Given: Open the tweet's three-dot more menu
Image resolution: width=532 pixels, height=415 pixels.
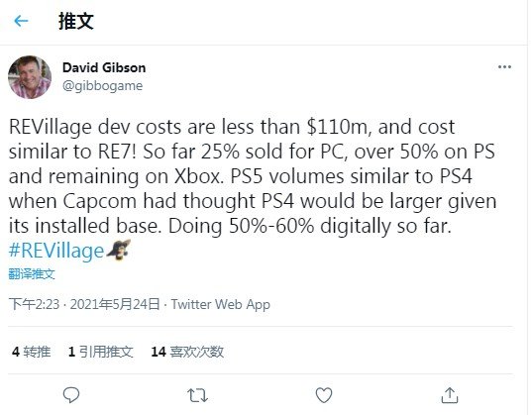Looking at the screenshot, I should pyautogui.click(x=504, y=66).
